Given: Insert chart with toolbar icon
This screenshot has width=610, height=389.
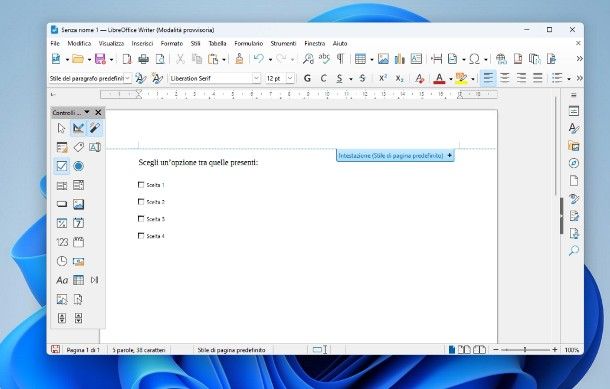Looking at the screenshot, I should [400, 59].
